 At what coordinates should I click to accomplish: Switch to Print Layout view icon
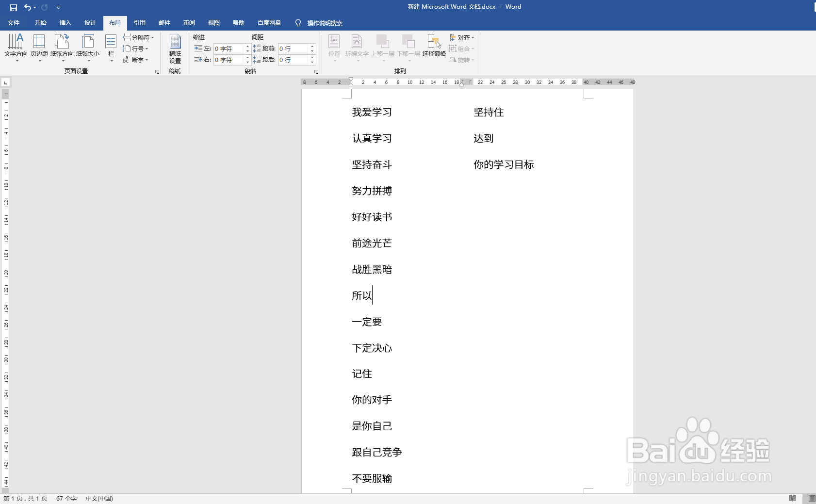[x=812, y=499]
